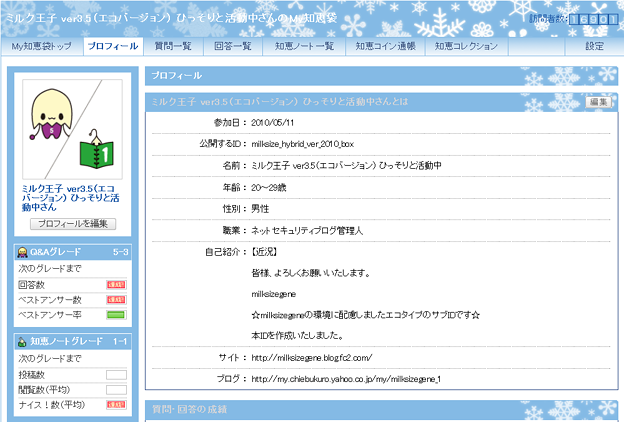The image size is (624, 422).
Task: Click the 回答数 red status badge
Action: pos(116,285)
